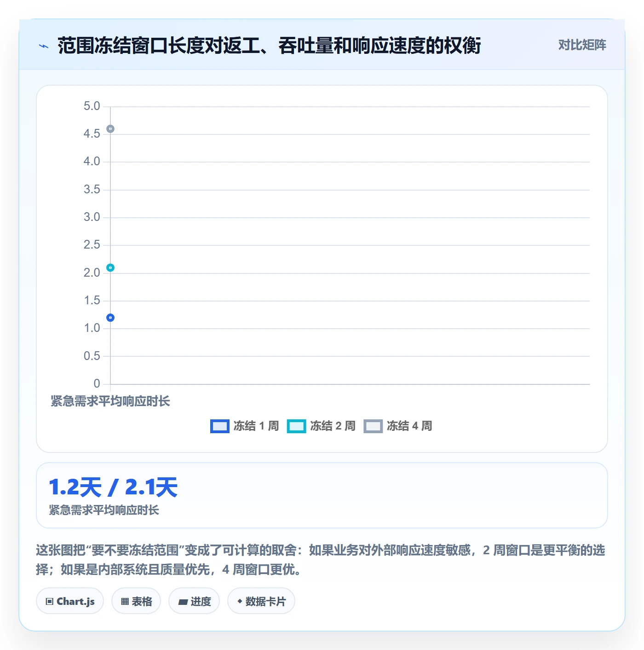Image resolution: width=644 pixels, height=650 pixels.
Task: Click the 1.2天 / 2.1天 metric value
Action: [x=113, y=487]
